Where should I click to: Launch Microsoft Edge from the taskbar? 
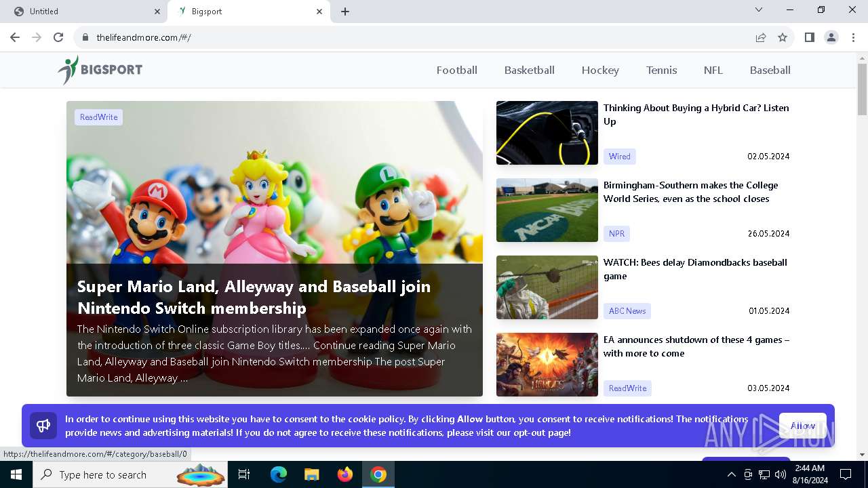pos(279,474)
